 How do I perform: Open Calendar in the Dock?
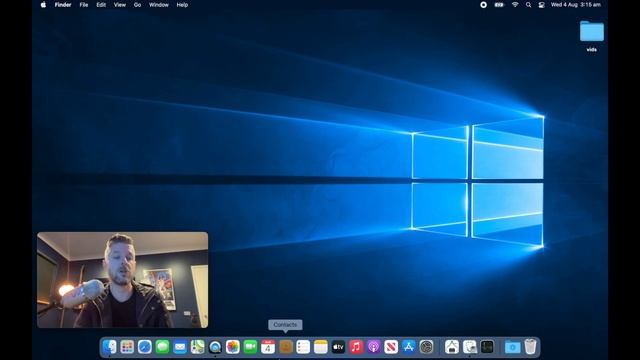point(268,347)
